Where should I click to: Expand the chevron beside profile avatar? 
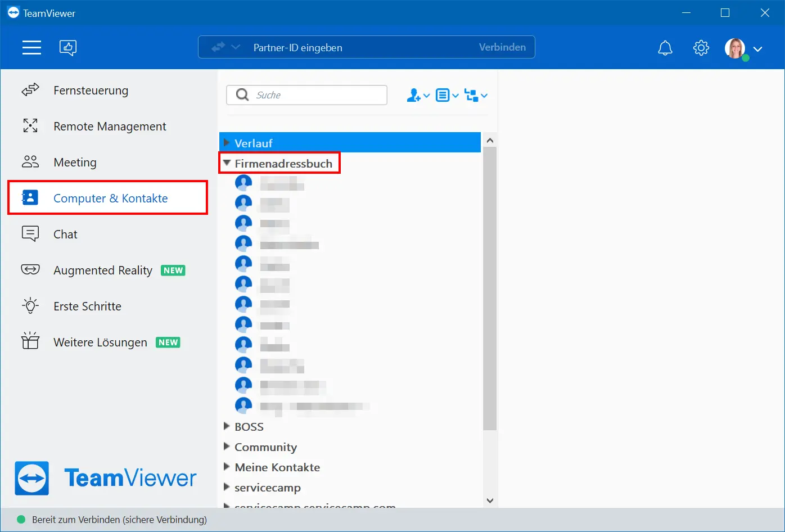pyautogui.click(x=758, y=49)
